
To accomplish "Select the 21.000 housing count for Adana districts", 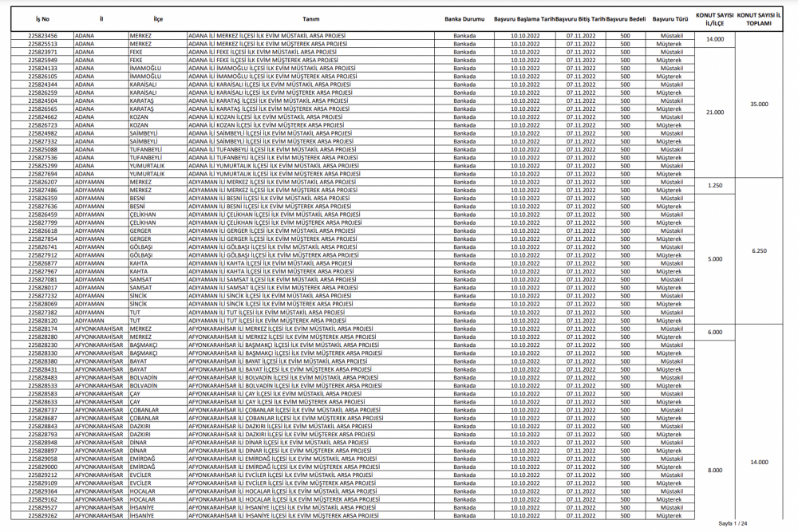I will click(x=715, y=112).
